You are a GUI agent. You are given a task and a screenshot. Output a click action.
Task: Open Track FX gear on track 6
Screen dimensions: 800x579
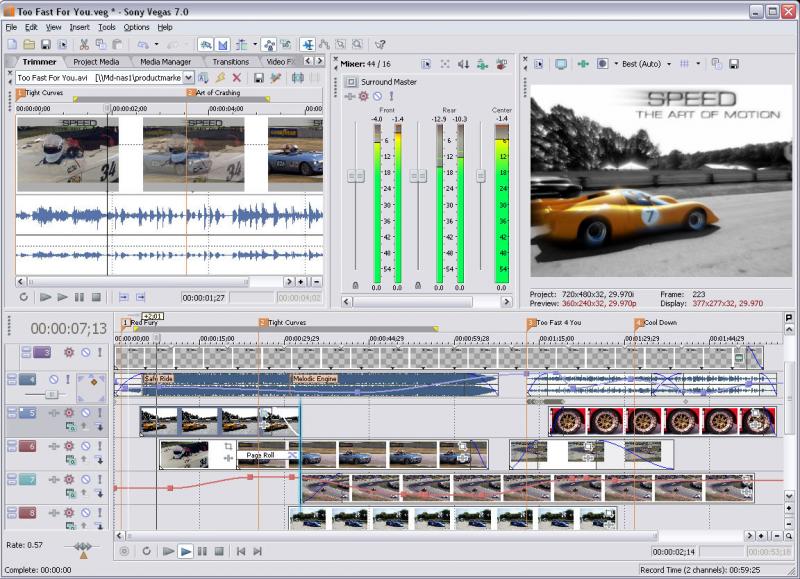click(69, 446)
